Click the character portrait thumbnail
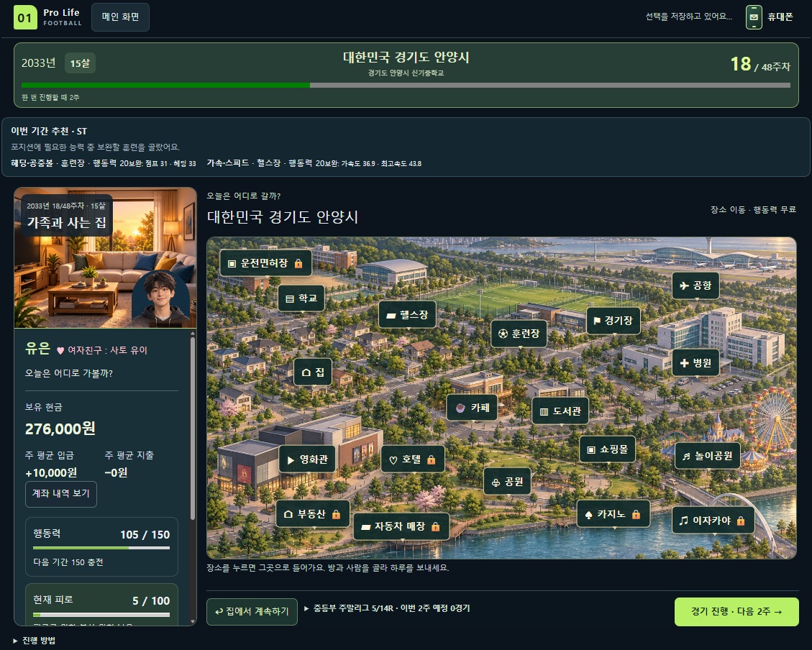812x650 pixels. [160, 298]
